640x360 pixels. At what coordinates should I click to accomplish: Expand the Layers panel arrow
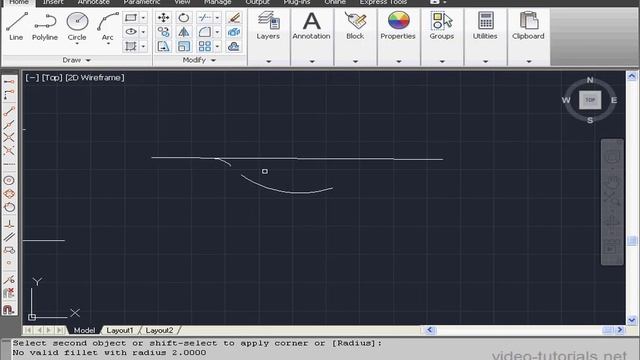[269, 62]
